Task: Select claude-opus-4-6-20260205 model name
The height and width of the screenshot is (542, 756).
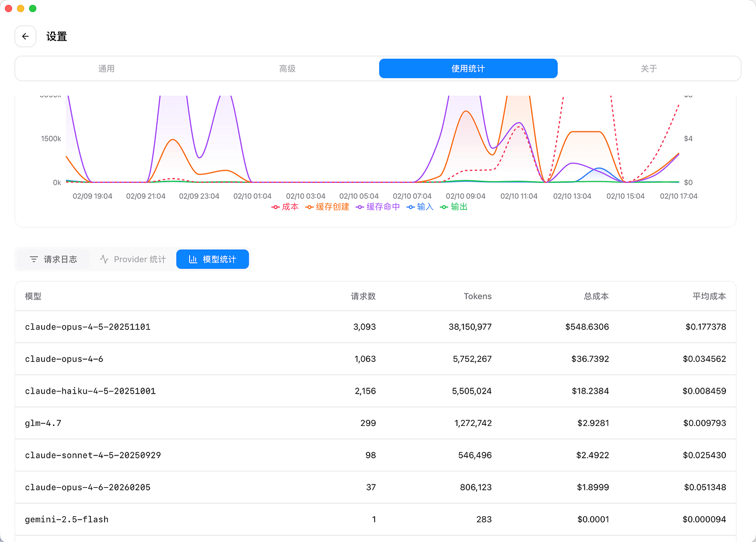Action: (88, 487)
